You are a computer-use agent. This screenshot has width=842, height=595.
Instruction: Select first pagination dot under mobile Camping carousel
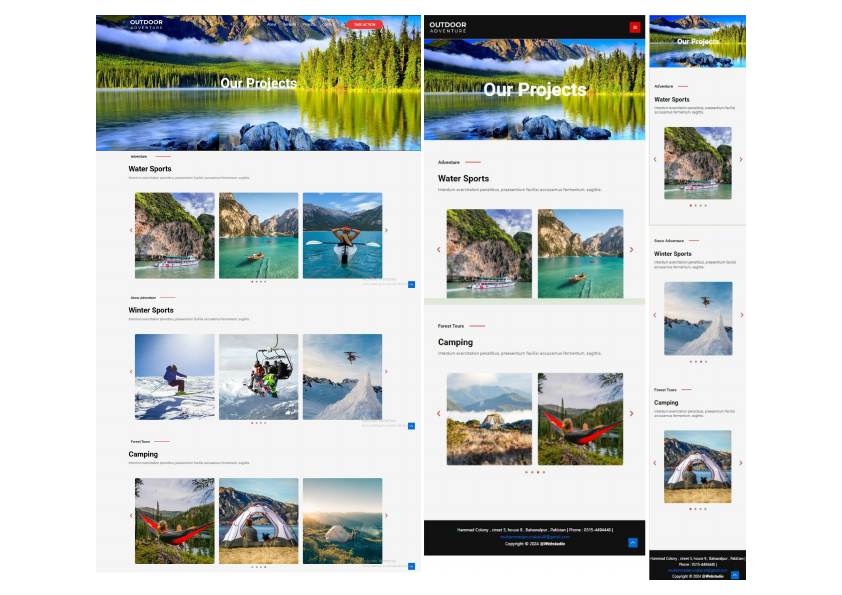[691, 509]
